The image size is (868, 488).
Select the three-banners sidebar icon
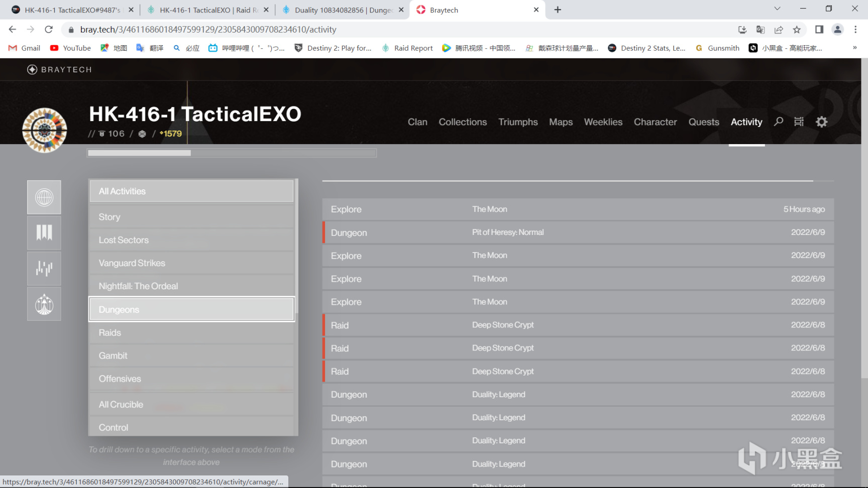[x=44, y=232]
